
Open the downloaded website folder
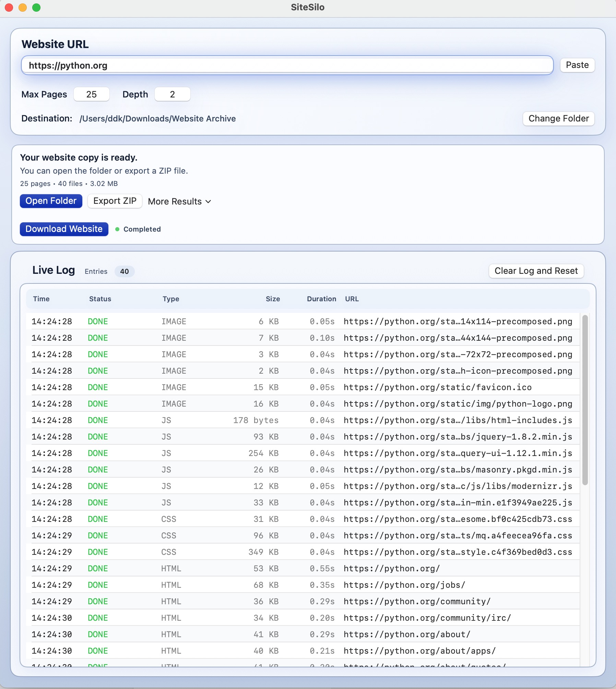tap(51, 201)
